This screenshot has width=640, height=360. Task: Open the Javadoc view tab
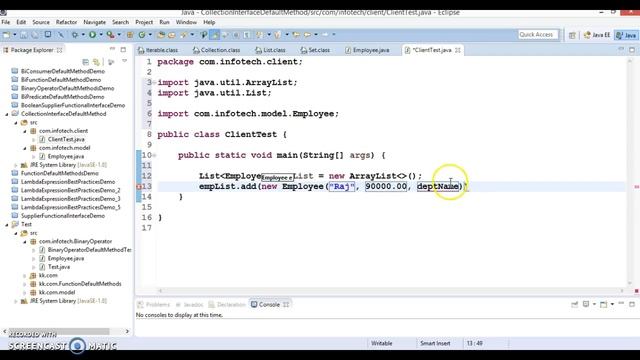pyautogui.click(x=189, y=305)
